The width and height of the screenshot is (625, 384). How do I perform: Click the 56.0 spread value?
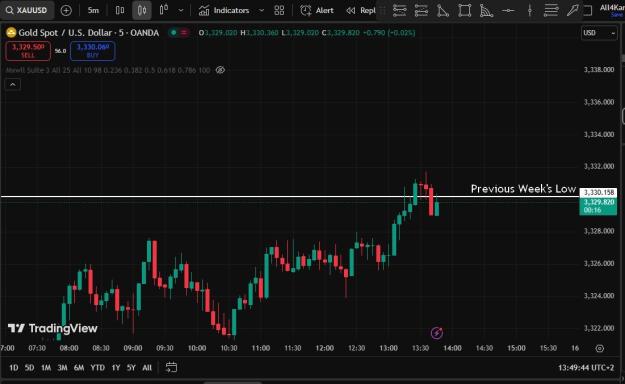coord(60,51)
